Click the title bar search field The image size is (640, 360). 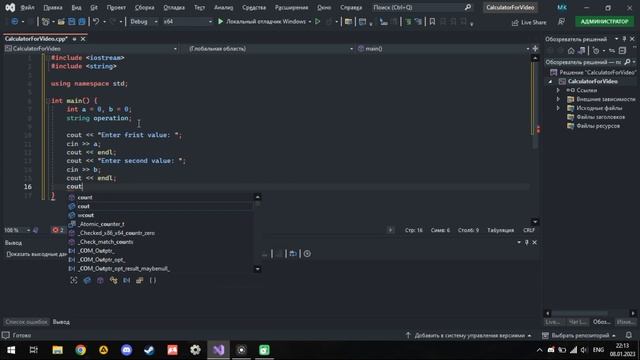(422, 7)
